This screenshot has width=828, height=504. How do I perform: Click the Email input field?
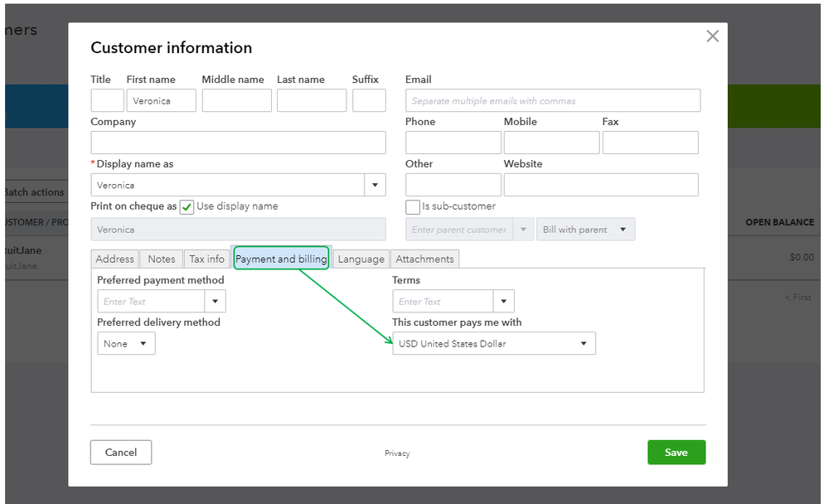coord(553,100)
